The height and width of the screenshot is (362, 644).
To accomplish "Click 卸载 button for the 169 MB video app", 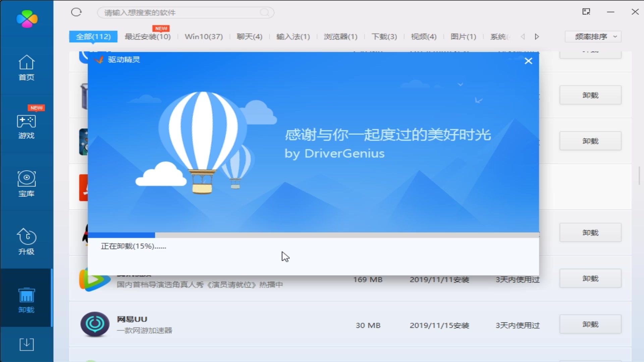I will [x=590, y=279].
